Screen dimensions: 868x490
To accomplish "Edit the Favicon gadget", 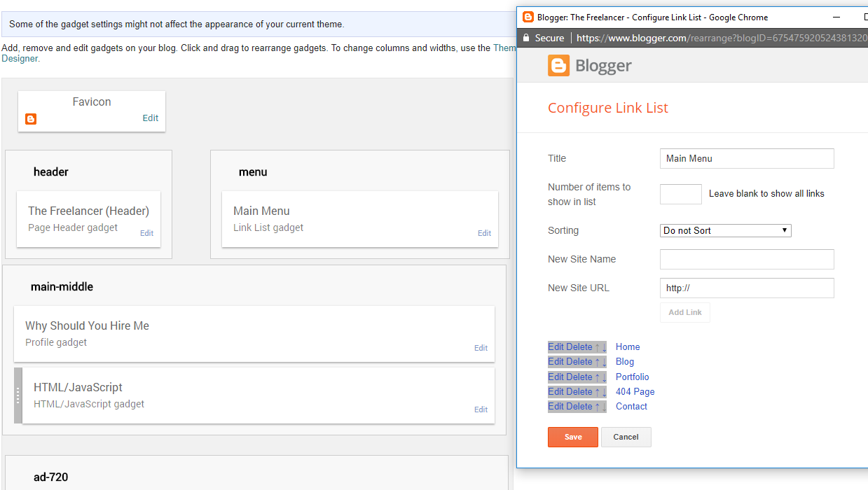I will click(151, 118).
